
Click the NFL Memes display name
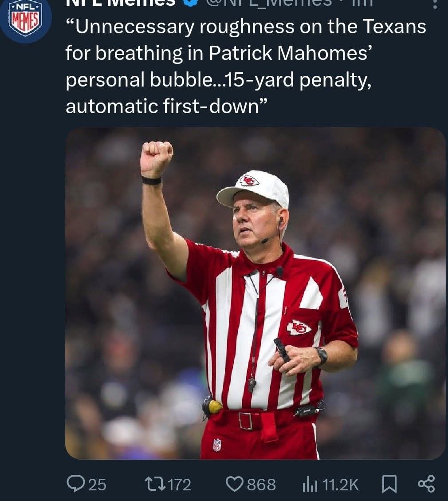(x=121, y=3)
